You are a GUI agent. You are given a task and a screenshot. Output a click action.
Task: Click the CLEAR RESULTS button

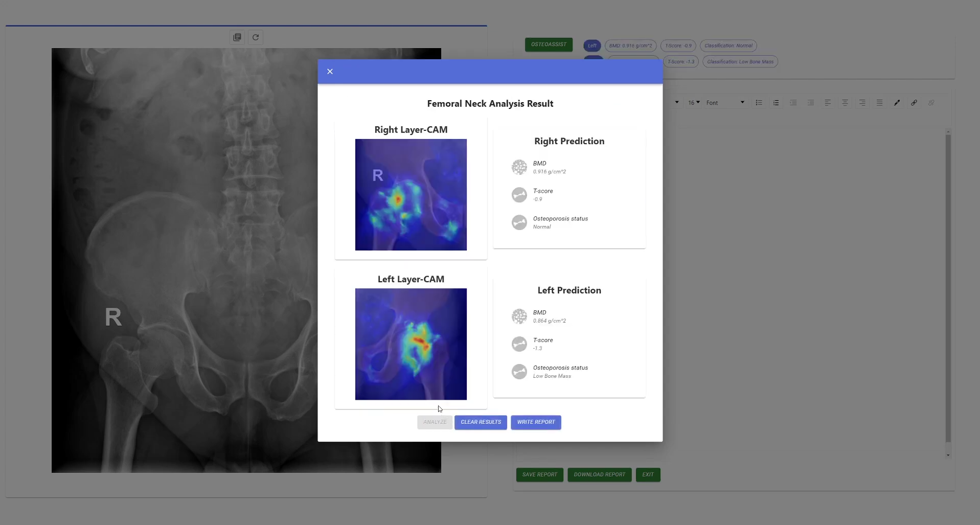[480, 422]
